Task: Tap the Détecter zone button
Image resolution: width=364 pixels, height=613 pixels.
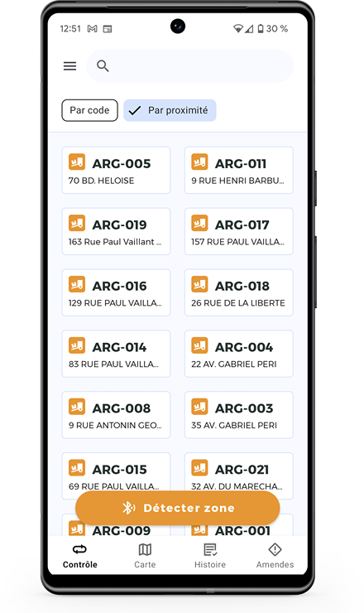Action: [178, 508]
